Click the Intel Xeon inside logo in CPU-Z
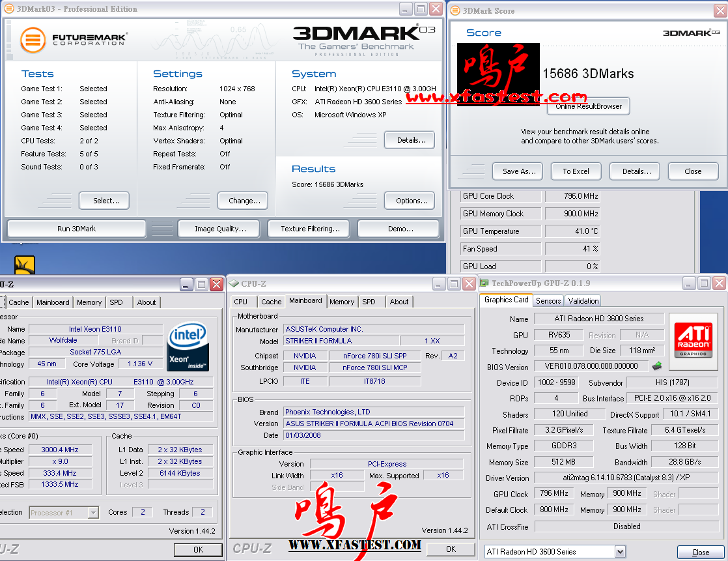Viewport: 728px width, 561px height. point(188,347)
